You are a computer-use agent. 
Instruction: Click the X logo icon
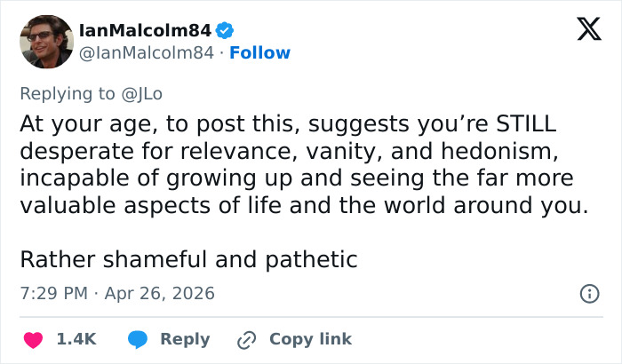(x=583, y=31)
